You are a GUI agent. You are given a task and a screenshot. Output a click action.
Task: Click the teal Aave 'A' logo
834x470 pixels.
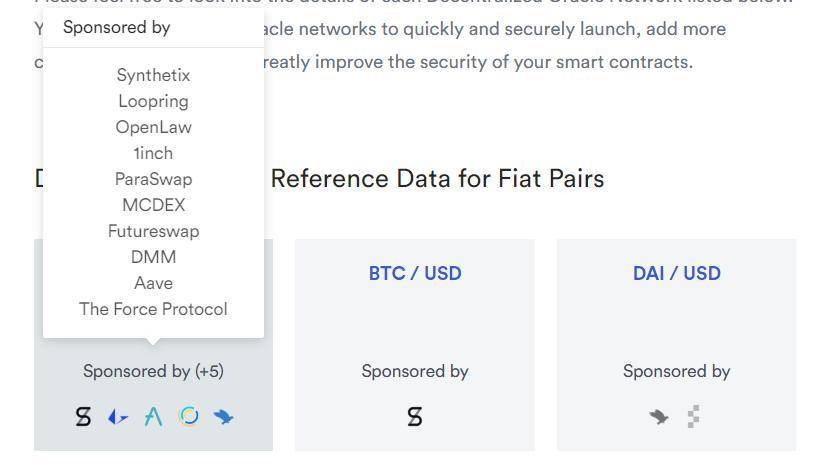[x=153, y=417]
